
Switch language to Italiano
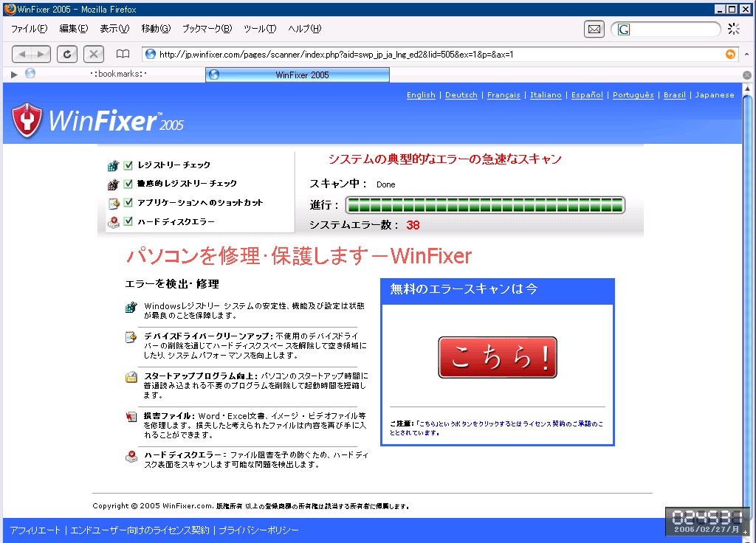point(546,95)
